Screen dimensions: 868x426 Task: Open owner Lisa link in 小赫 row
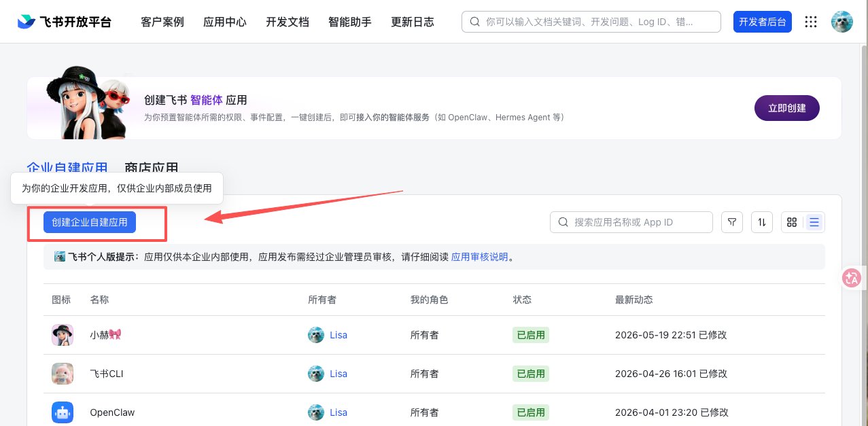pyautogui.click(x=338, y=335)
